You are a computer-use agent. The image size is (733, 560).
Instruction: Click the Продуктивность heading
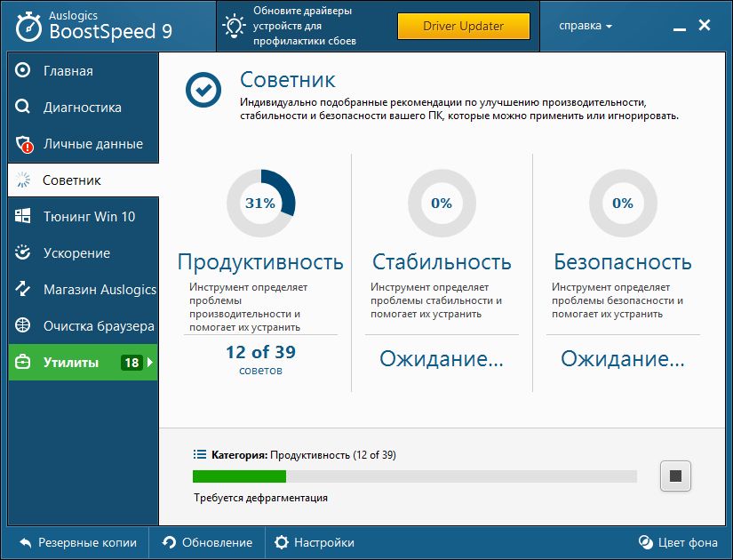pos(260,262)
